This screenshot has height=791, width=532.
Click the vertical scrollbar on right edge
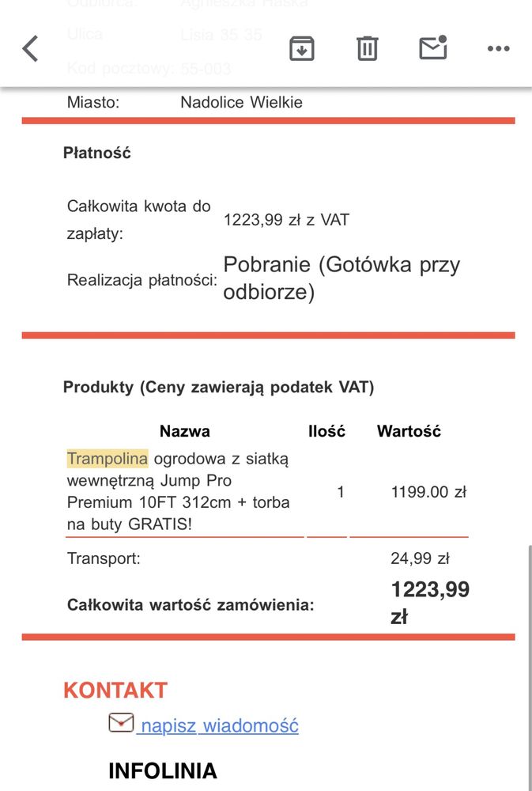point(529,666)
